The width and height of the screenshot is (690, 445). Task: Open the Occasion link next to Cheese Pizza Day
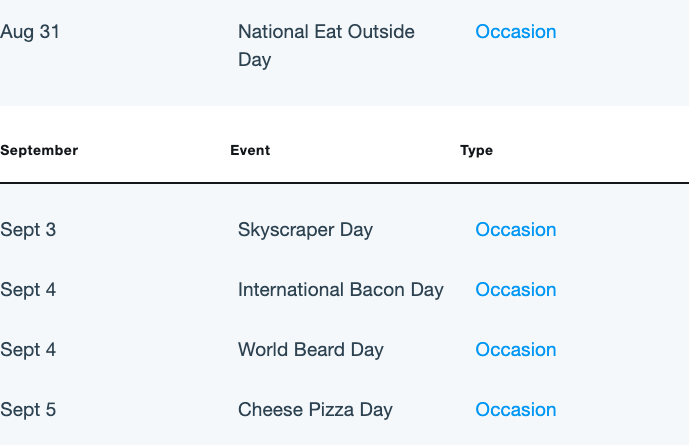[516, 410]
